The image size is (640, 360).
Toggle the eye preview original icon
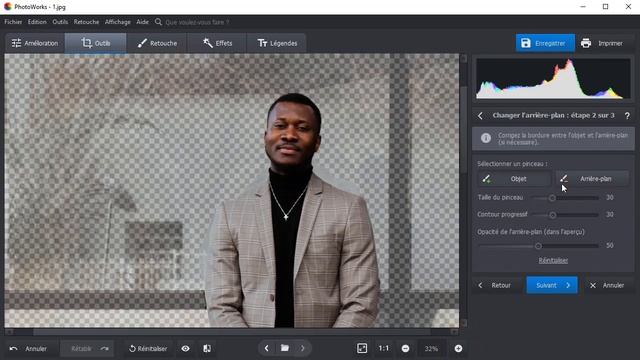(185, 349)
